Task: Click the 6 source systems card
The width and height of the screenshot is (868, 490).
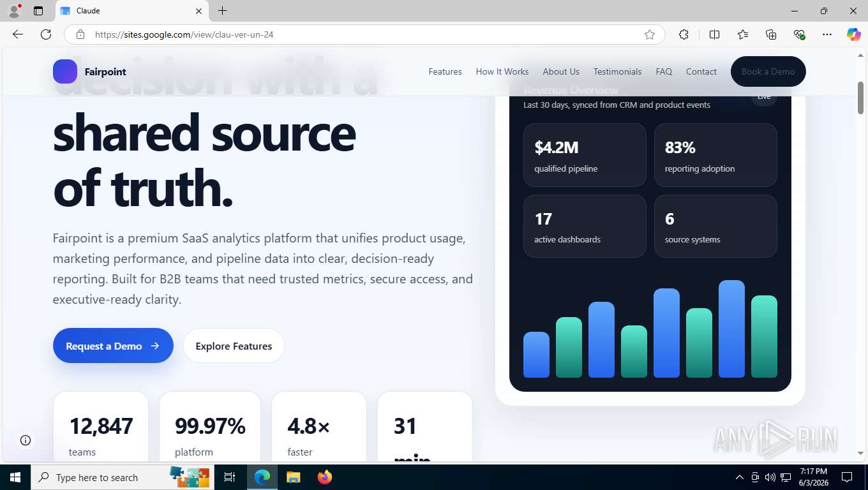Action: pos(715,226)
